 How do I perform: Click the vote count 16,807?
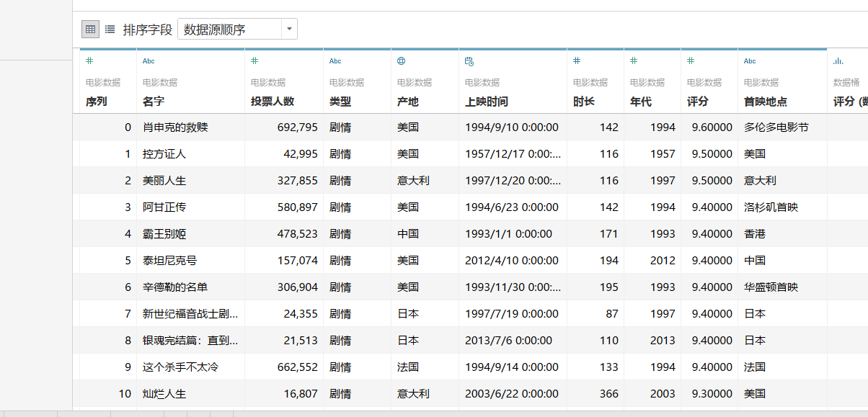[301, 393]
